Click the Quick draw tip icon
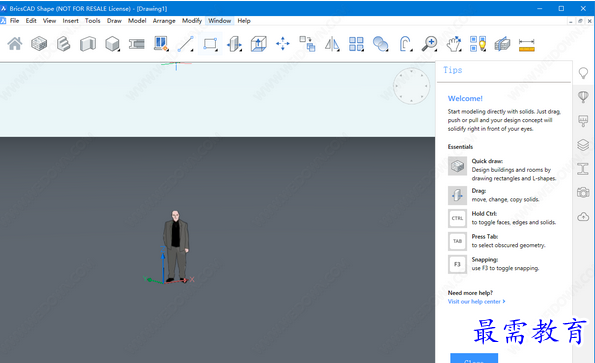Screen dimensions: 595x363 (457, 166)
